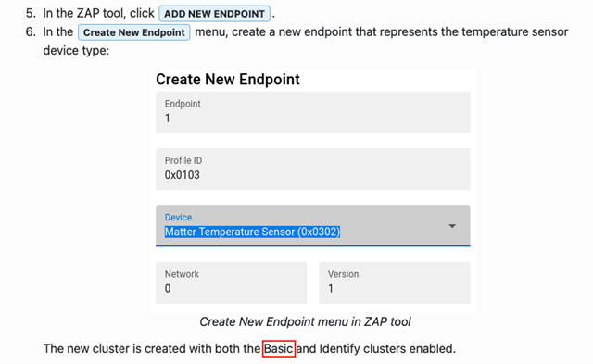
Task: Click the text 'device type:' in step 6
Action: click(x=76, y=50)
